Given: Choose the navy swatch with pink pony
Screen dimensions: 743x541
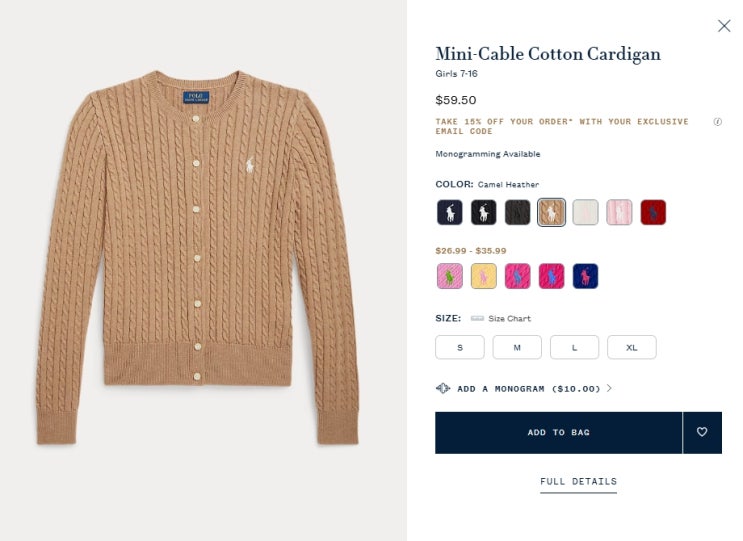Looking at the screenshot, I should [585, 276].
